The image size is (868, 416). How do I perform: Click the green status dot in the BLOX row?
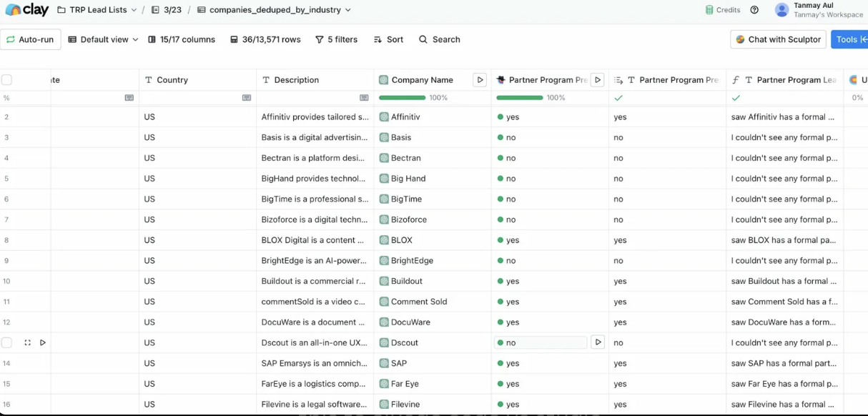point(500,240)
